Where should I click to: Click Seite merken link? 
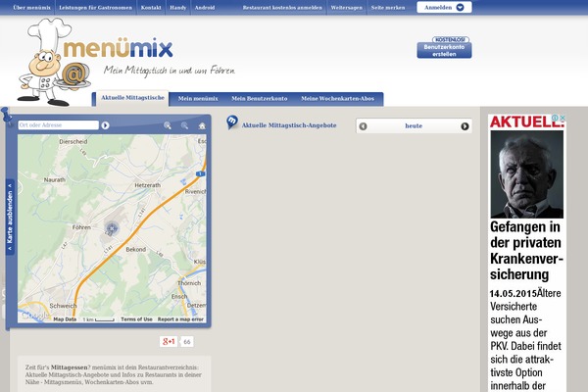click(x=388, y=8)
